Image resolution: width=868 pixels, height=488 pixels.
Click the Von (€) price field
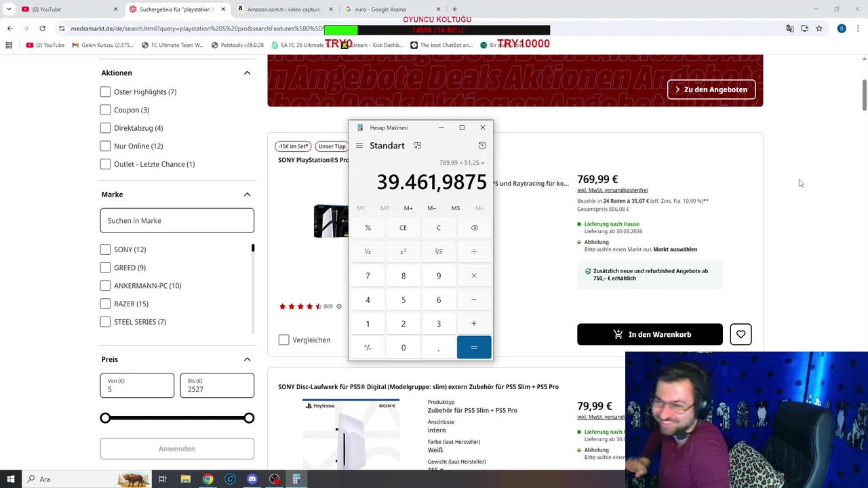click(x=137, y=385)
